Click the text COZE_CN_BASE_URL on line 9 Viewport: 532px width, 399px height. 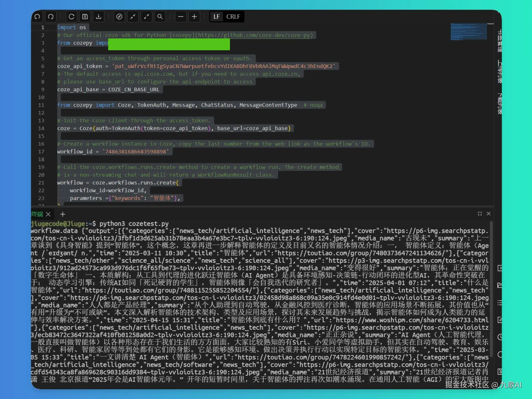tap(134, 90)
